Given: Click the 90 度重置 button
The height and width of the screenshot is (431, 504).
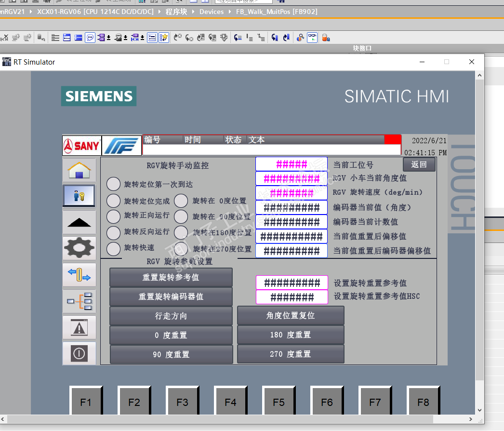Looking at the screenshot, I should (x=171, y=354).
